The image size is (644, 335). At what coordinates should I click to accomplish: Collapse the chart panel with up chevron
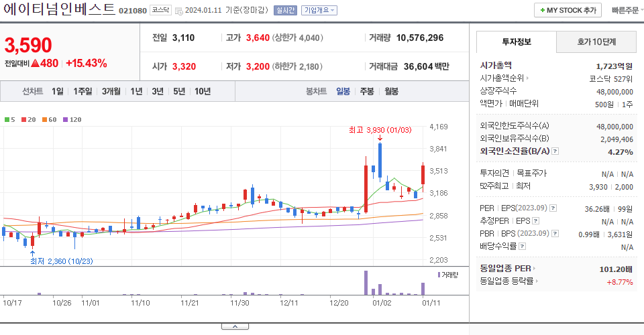[x=235, y=326]
